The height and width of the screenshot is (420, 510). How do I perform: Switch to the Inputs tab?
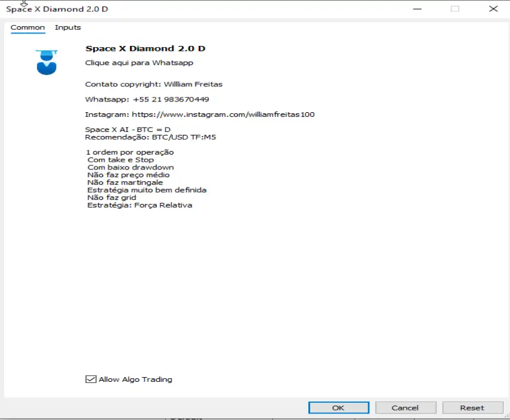67,27
